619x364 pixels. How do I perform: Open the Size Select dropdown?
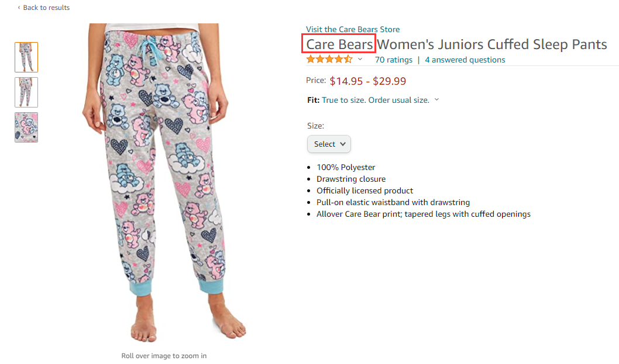coord(329,144)
